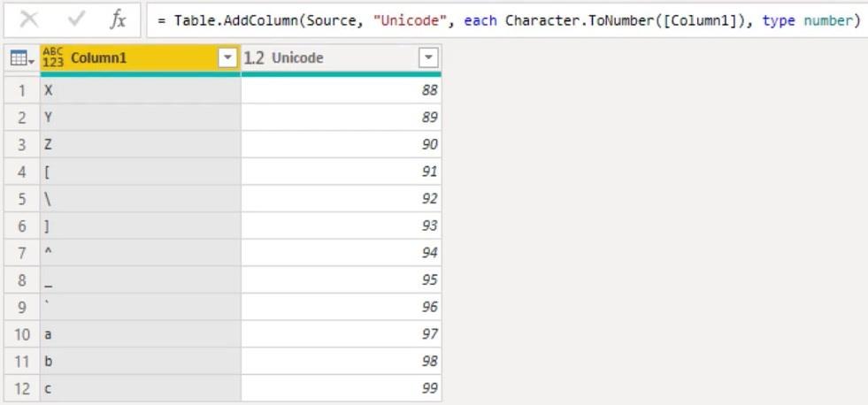868x405 pixels.
Task: Select row number 5
Action: click(x=22, y=199)
